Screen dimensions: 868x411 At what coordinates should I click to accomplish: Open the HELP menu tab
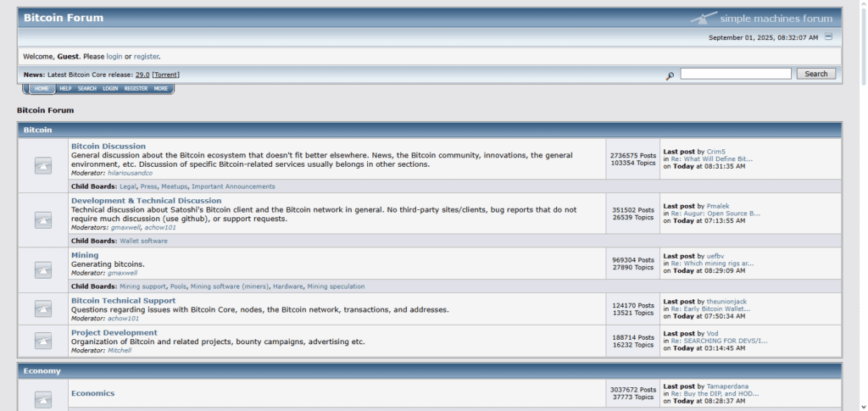[65, 88]
